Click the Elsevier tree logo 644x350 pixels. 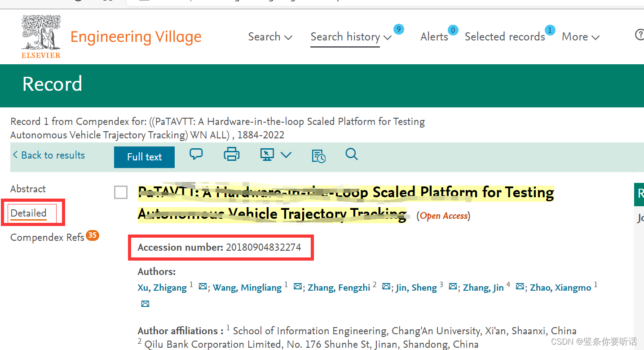tap(41, 36)
